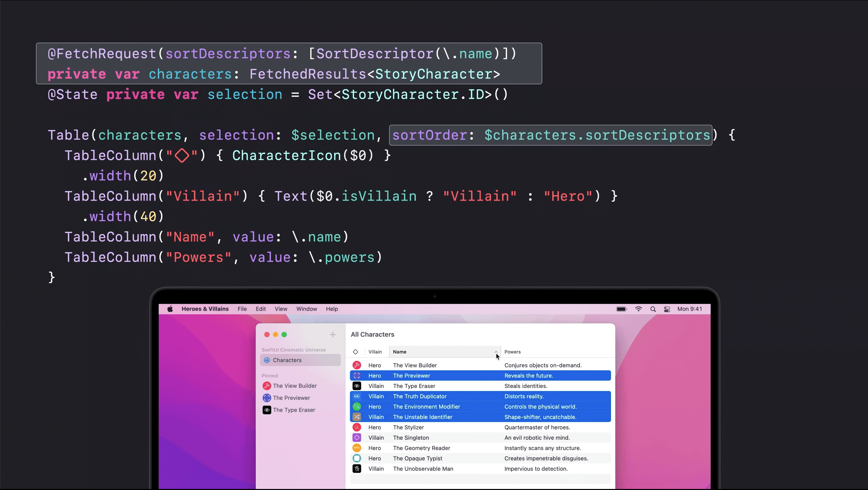Click the diamond icon column header

click(x=356, y=352)
